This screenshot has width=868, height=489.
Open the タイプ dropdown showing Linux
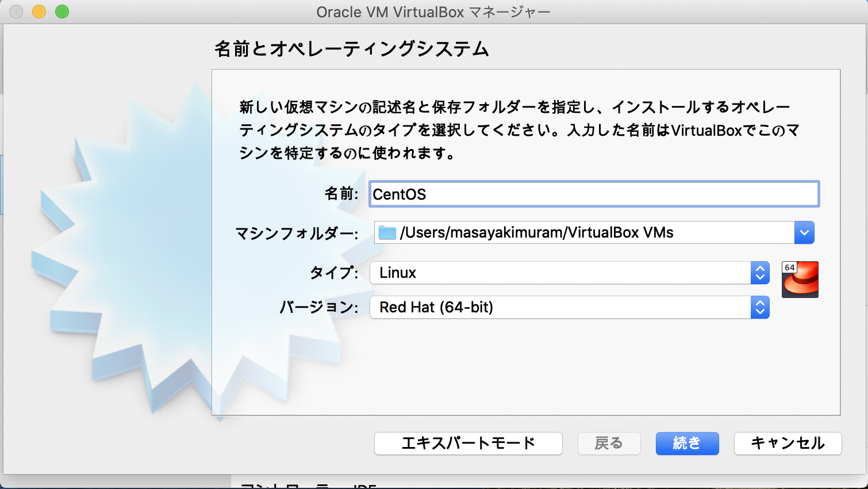(570, 273)
